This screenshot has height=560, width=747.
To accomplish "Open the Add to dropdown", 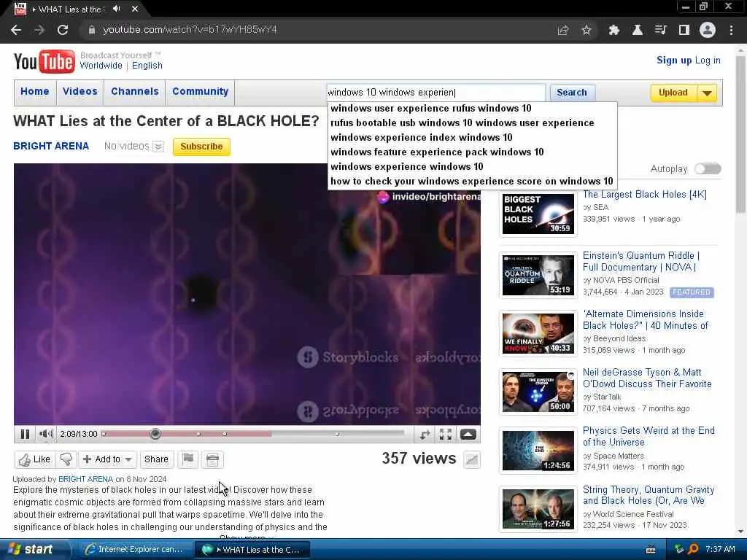I will coord(108,459).
